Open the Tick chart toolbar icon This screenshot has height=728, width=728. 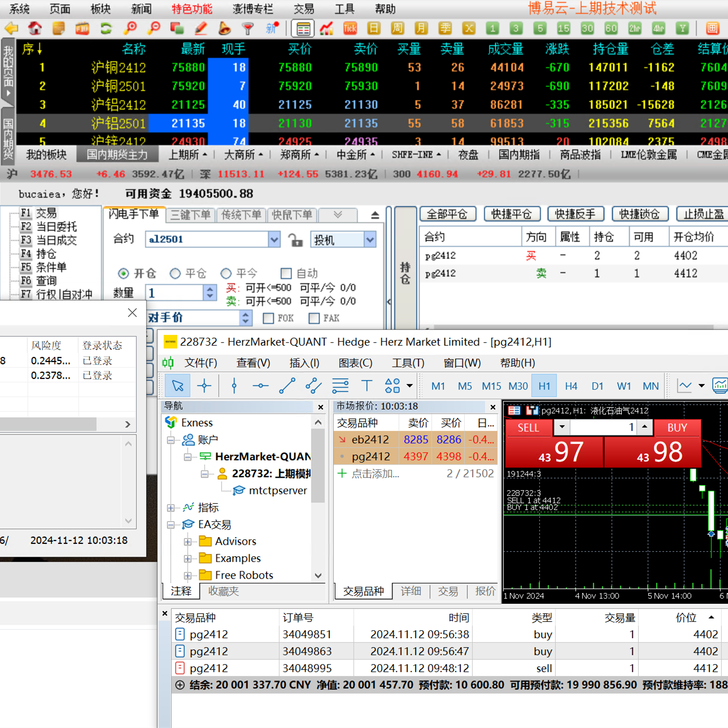point(350,28)
